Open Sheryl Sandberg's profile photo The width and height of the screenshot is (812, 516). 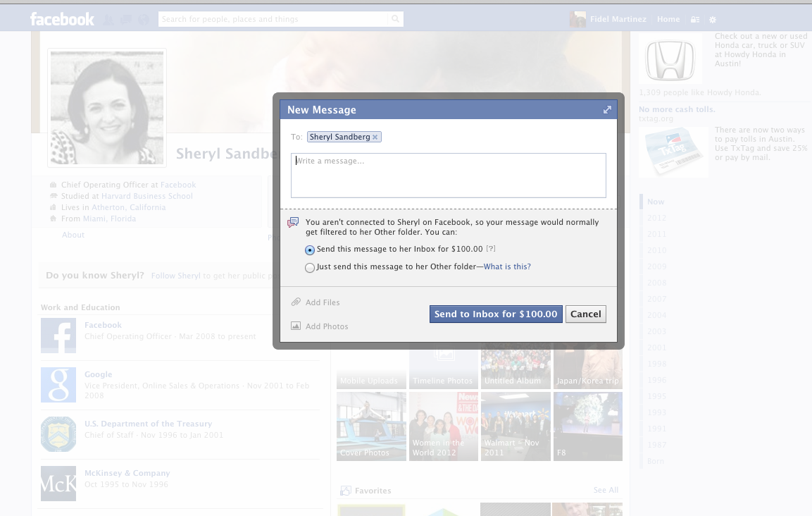(x=107, y=108)
